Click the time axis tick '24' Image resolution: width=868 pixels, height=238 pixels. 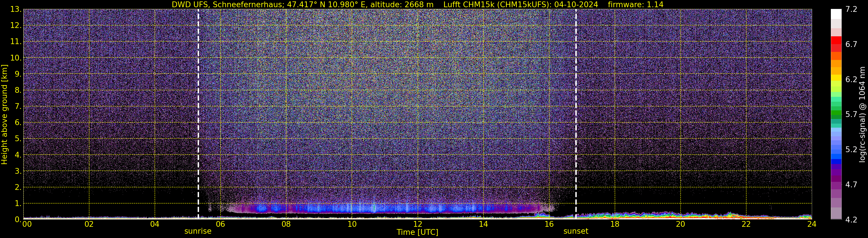coord(812,224)
